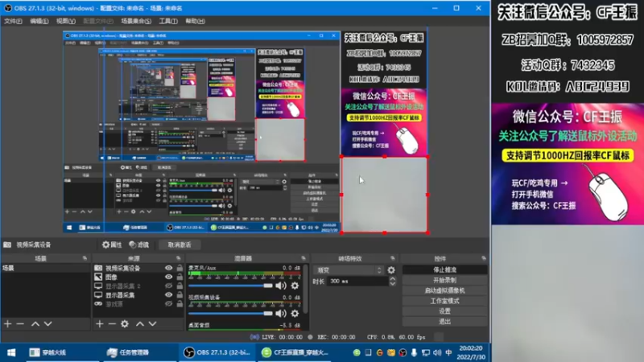Undock the 控件 panel via float icon
Viewport: 644px width, 362px height.
coord(484,258)
